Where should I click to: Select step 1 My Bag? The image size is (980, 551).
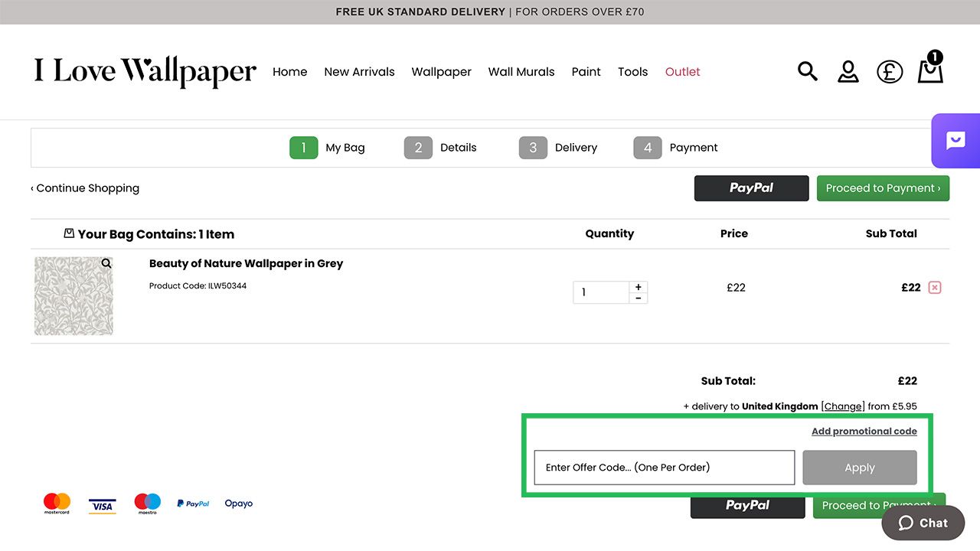(x=327, y=148)
